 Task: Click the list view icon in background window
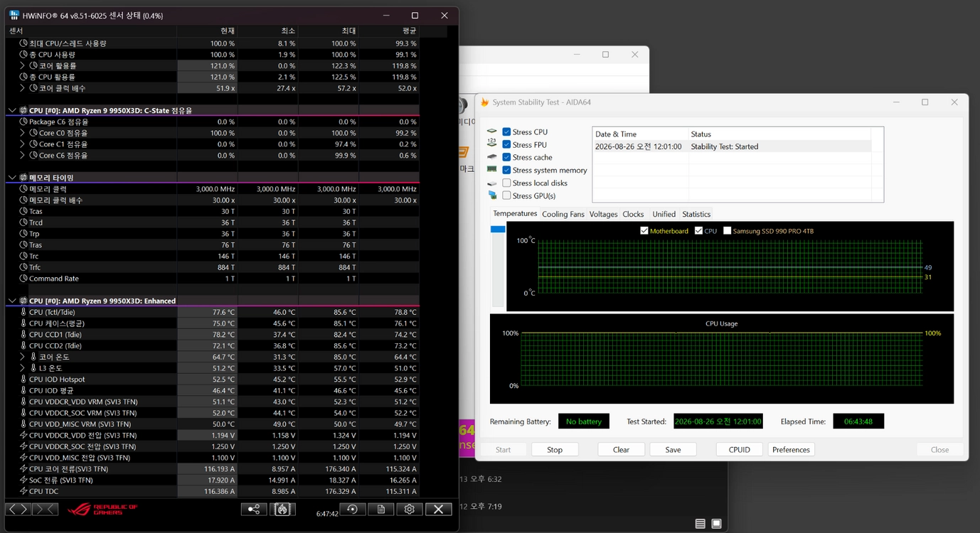click(x=701, y=524)
